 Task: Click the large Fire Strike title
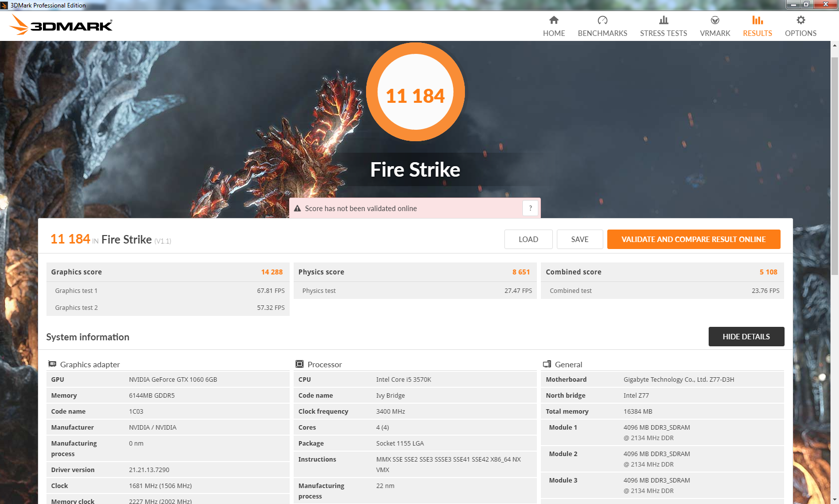pos(415,170)
